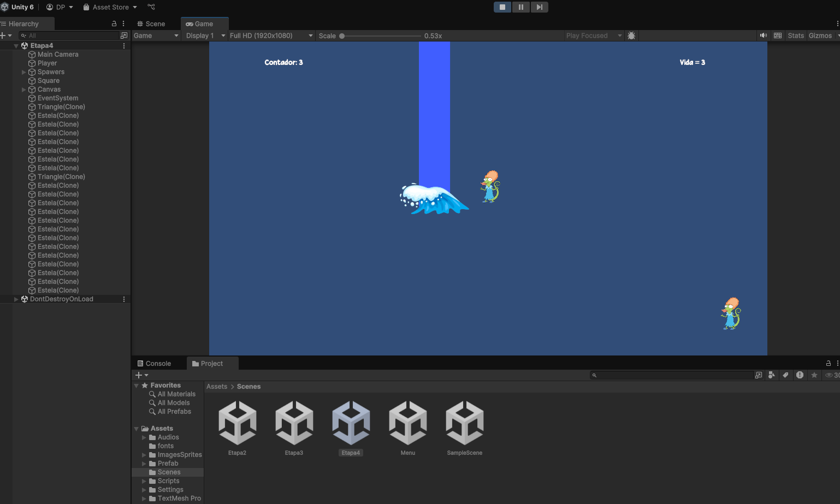
Task: Focus the Project search field
Action: coord(672,375)
